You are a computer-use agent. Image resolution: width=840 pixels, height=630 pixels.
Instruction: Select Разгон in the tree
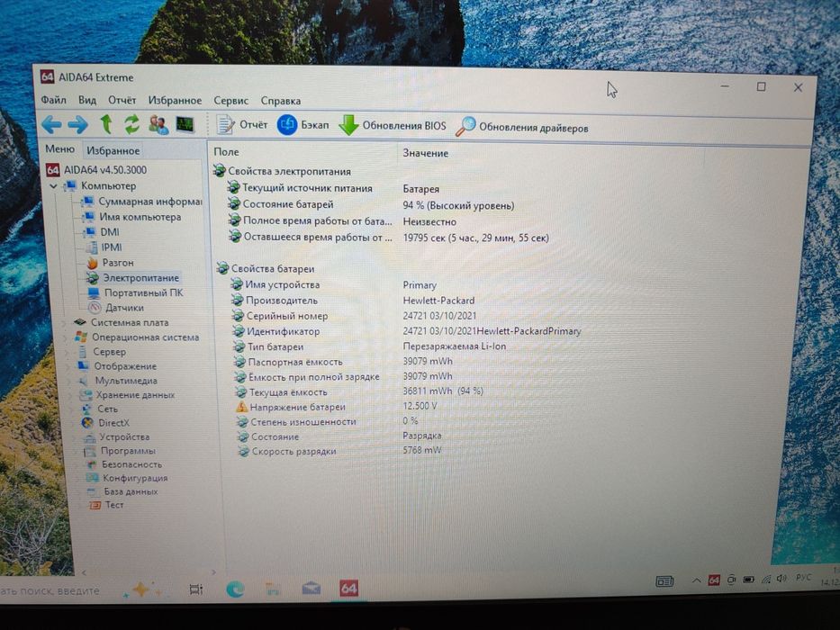point(111,263)
